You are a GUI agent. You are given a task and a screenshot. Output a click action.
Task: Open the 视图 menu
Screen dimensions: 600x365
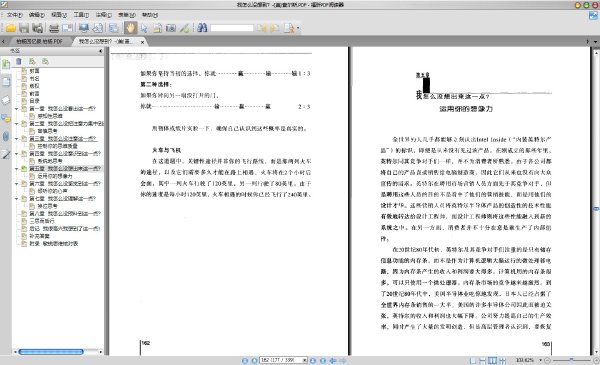59,15
